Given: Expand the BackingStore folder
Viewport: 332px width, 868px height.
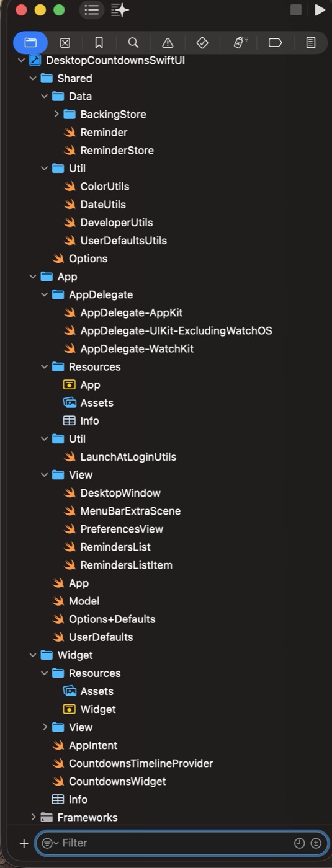Looking at the screenshot, I should (x=56, y=114).
